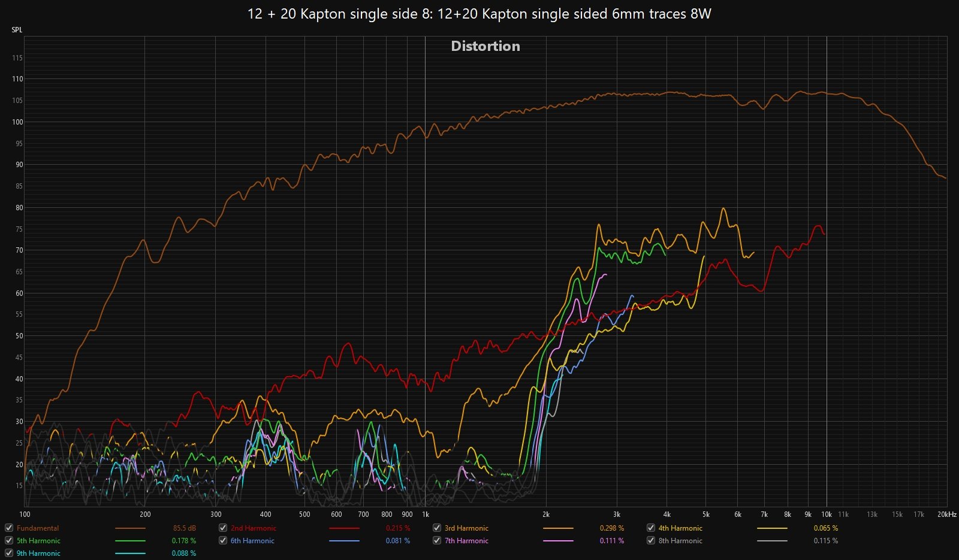Click the 7th Harmonic legend label

coord(466,541)
